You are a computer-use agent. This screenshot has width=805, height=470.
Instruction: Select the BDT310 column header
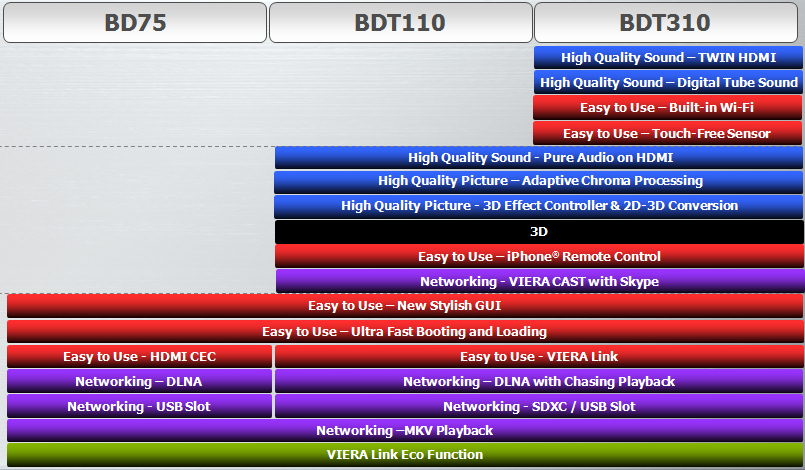tap(666, 23)
